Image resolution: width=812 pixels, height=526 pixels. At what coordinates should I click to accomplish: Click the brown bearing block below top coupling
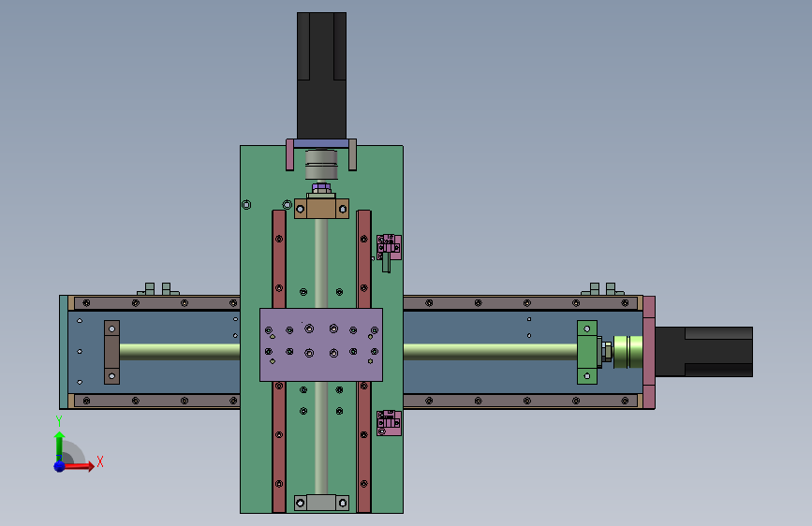[x=321, y=209]
